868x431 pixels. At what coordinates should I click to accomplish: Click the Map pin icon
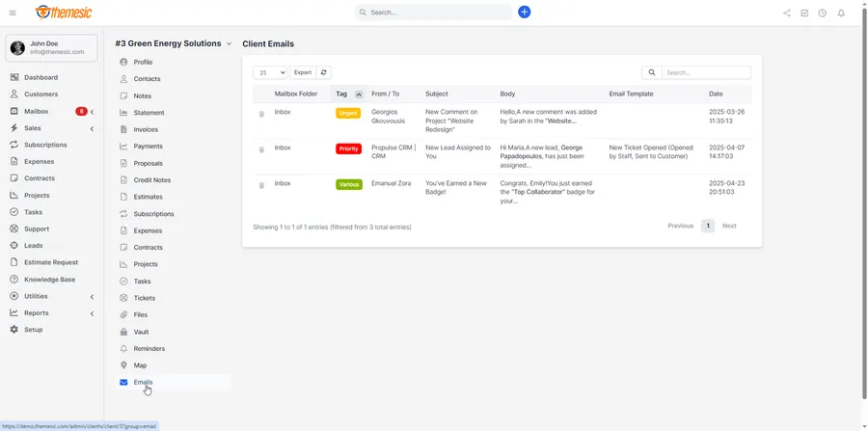click(123, 365)
